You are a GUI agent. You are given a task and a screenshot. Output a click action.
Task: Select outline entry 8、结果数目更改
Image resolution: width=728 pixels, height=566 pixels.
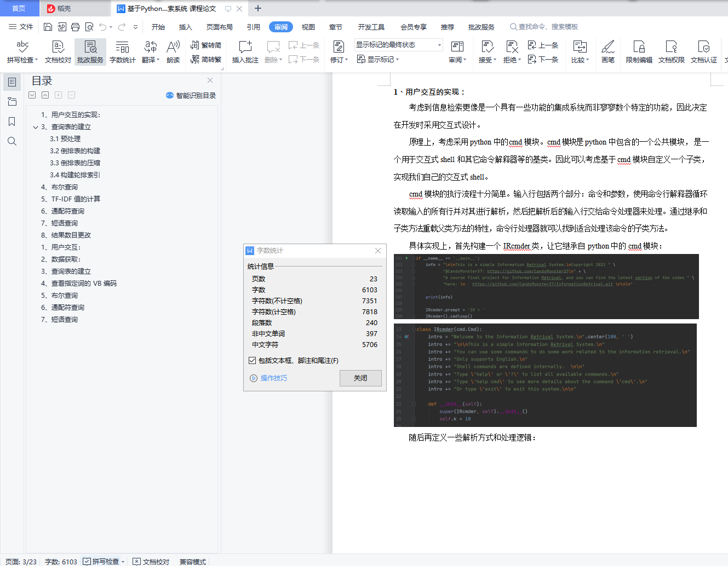66,235
